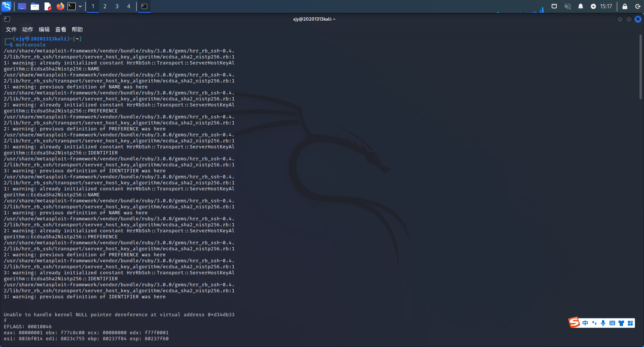Open the 编辑 menu
The width and height of the screenshot is (644, 347).
tap(44, 29)
